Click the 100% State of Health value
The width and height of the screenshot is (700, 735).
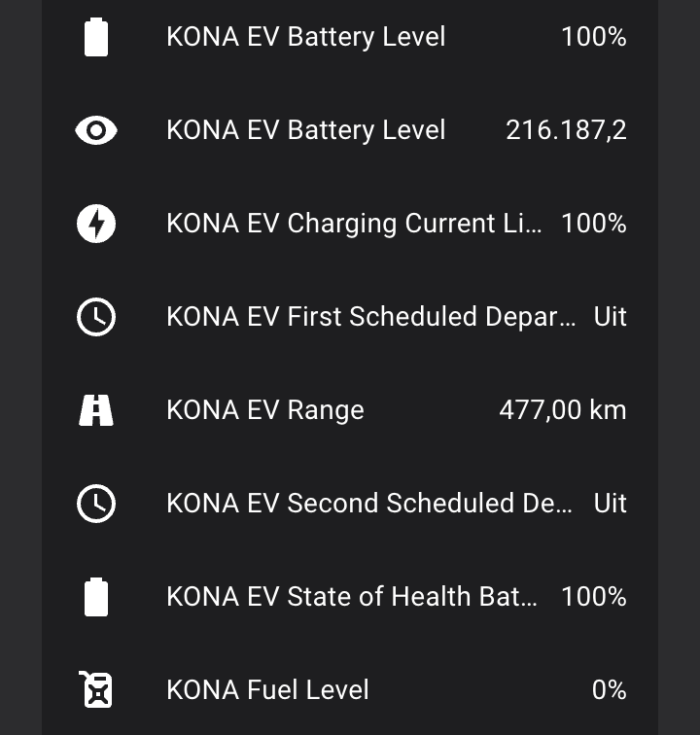pos(594,597)
